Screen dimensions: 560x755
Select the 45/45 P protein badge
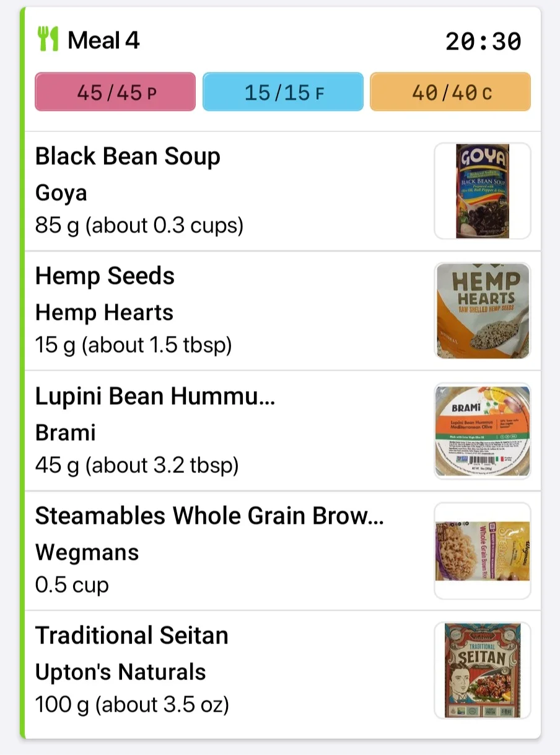[115, 92]
